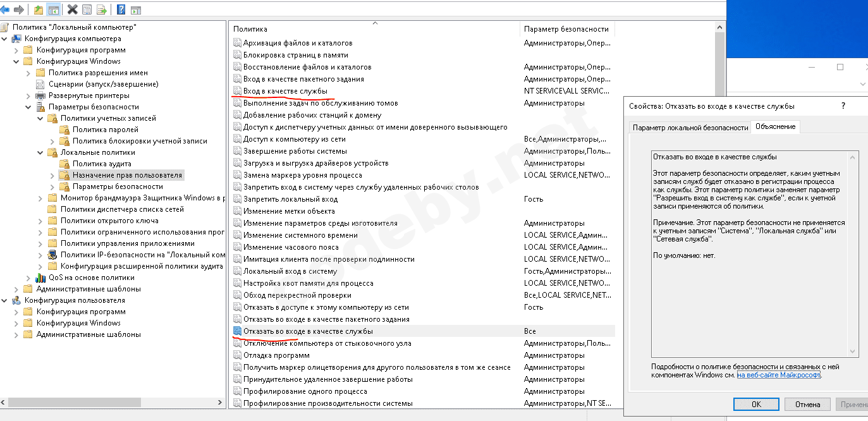Click the show/hide action pane icon

point(135,9)
